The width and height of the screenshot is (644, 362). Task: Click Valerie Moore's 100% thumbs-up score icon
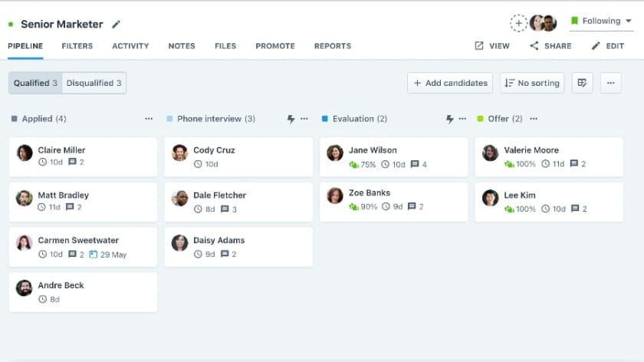click(509, 164)
